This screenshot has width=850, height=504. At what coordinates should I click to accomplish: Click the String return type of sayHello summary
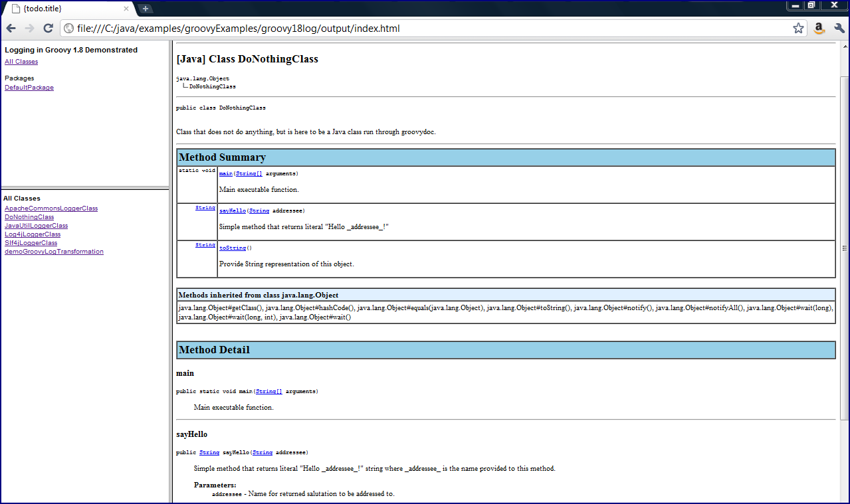[205, 208]
